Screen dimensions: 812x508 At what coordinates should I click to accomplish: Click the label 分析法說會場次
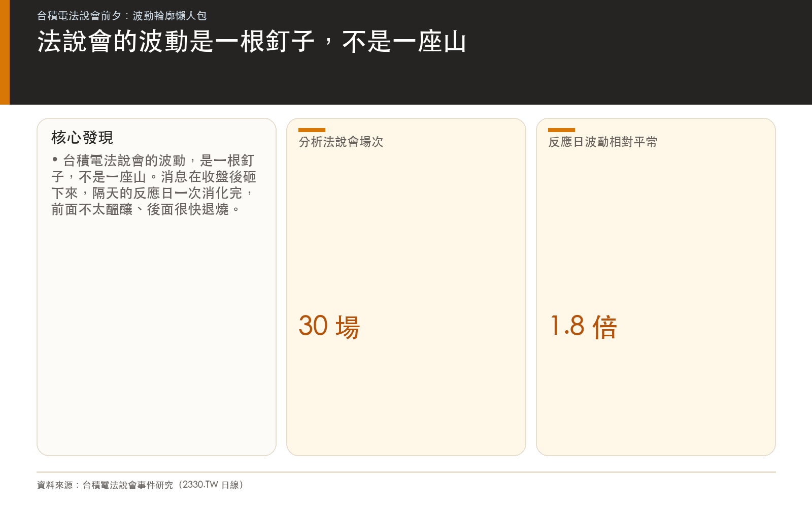point(341,142)
